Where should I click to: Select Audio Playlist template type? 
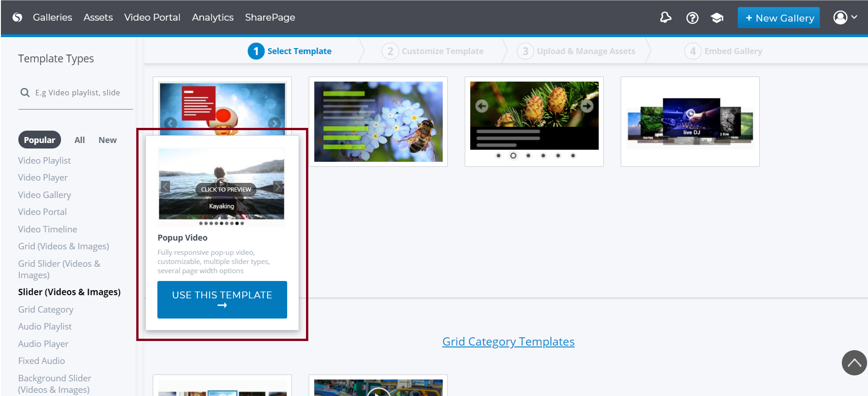[45, 326]
